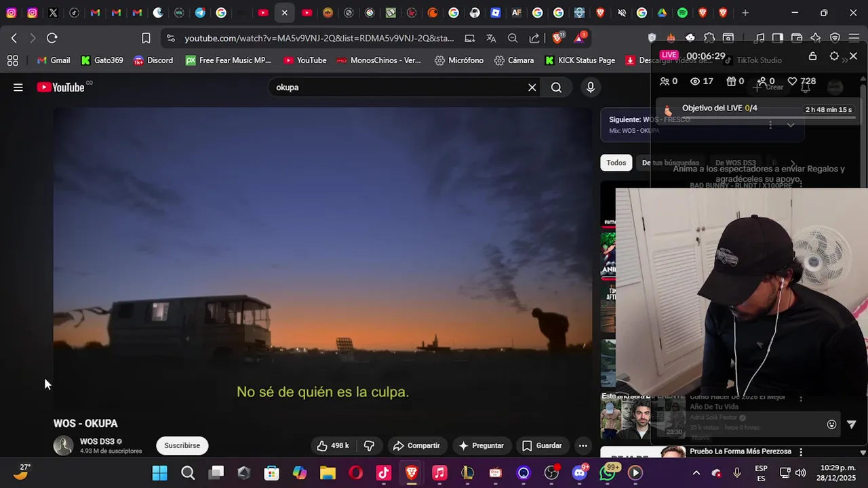Viewport: 868px width, 488px height.
Task: Switch to the first Instagram tab
Action: click(x=11, y=13)
